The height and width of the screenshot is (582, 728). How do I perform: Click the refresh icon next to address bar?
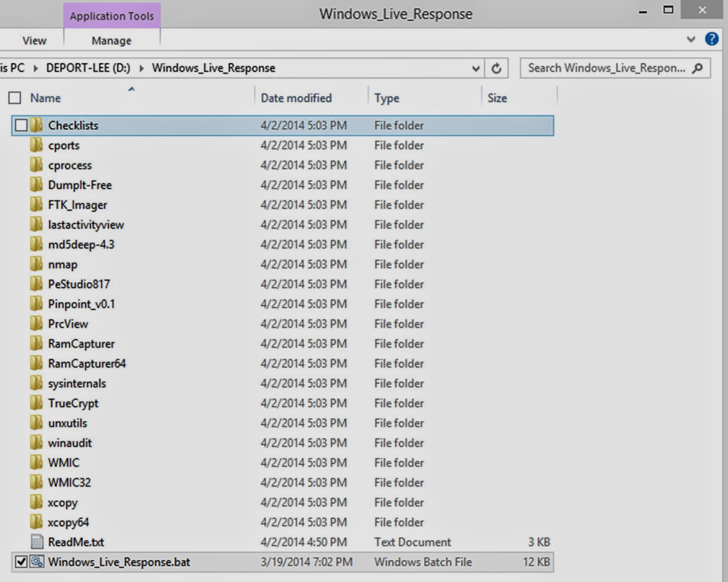496,68
